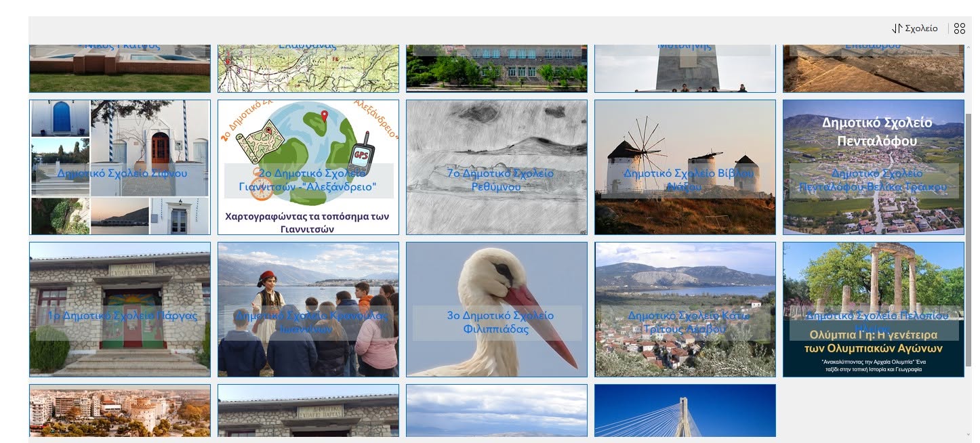Open the Δημοτικό Σχολείο Κάτω Τρίτους Λέσβου card

[x=685, y=310]
